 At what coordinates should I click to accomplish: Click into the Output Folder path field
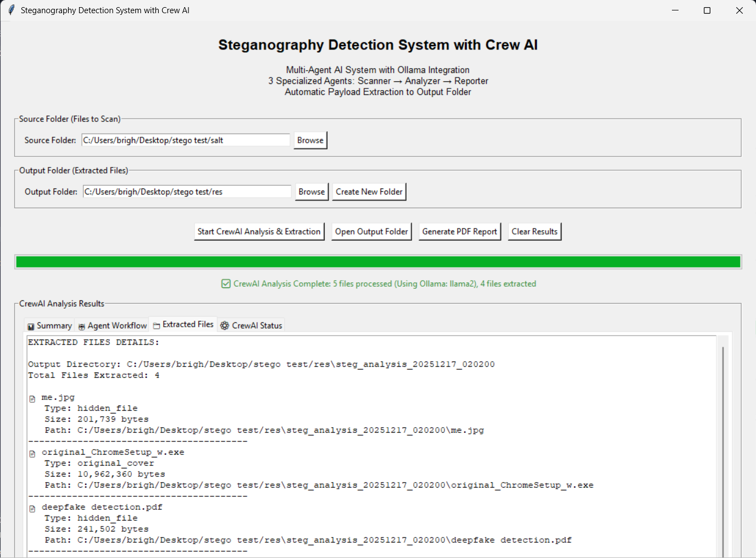[187, 192]
